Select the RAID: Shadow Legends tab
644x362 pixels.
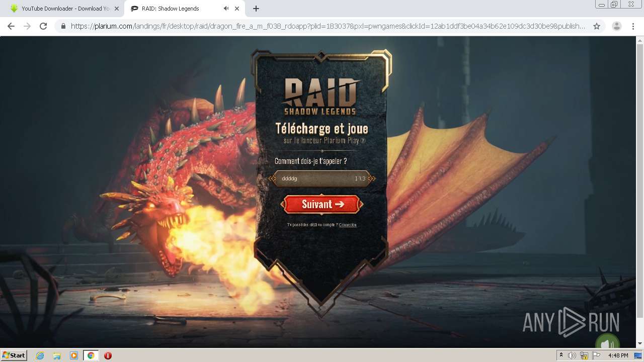[x=184, y=9]
